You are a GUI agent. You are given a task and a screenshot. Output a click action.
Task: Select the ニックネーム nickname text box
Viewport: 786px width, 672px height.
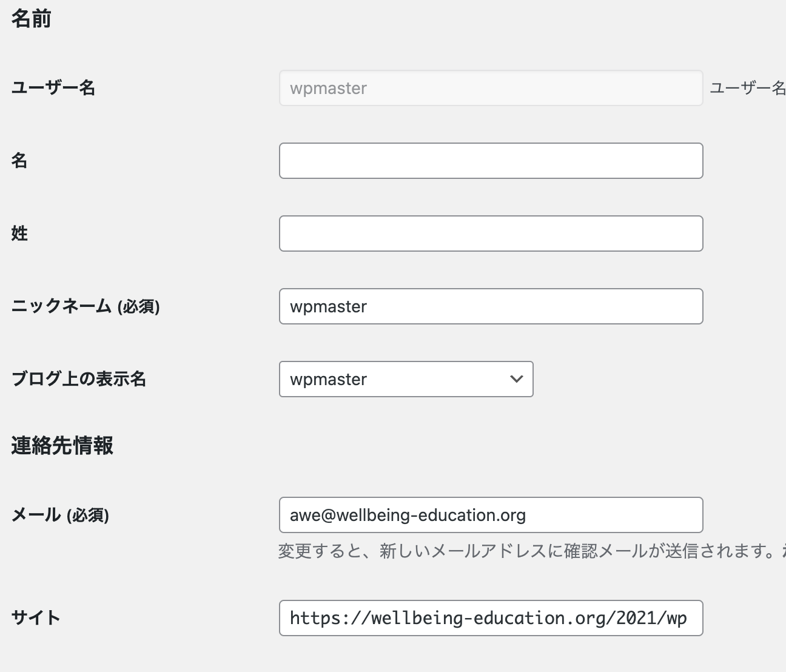coord(490,306)
